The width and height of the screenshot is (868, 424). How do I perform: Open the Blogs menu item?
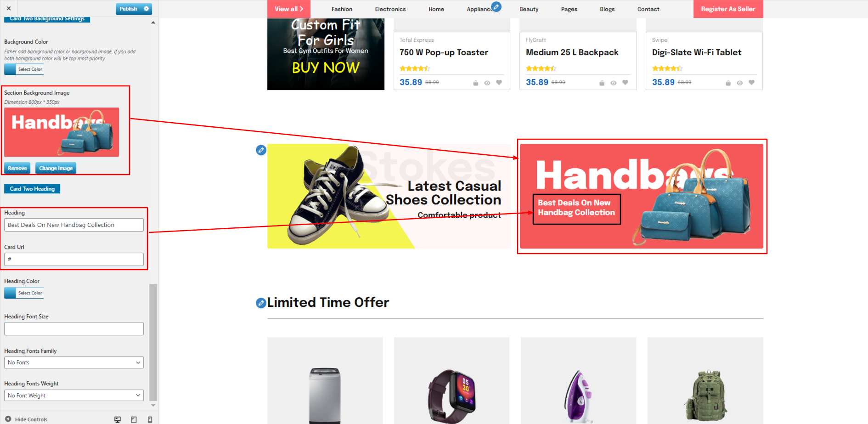click(607, 9)
